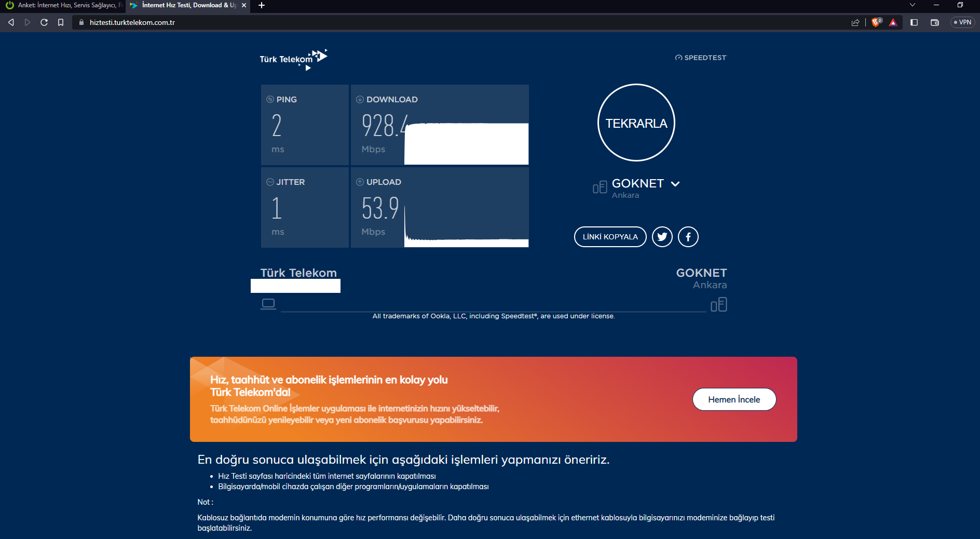Open the Brave Wallet
The image size is (980, 539).
coord(935,22)
